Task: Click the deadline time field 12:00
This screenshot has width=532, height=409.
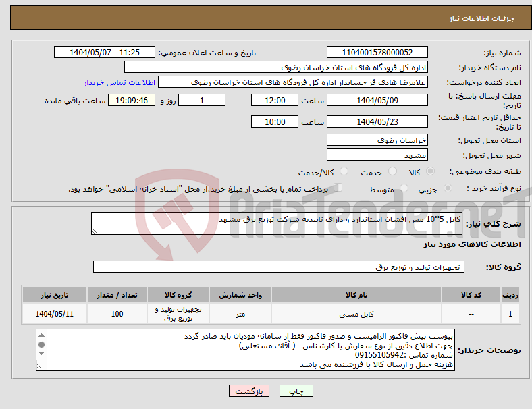Action: 275,101
